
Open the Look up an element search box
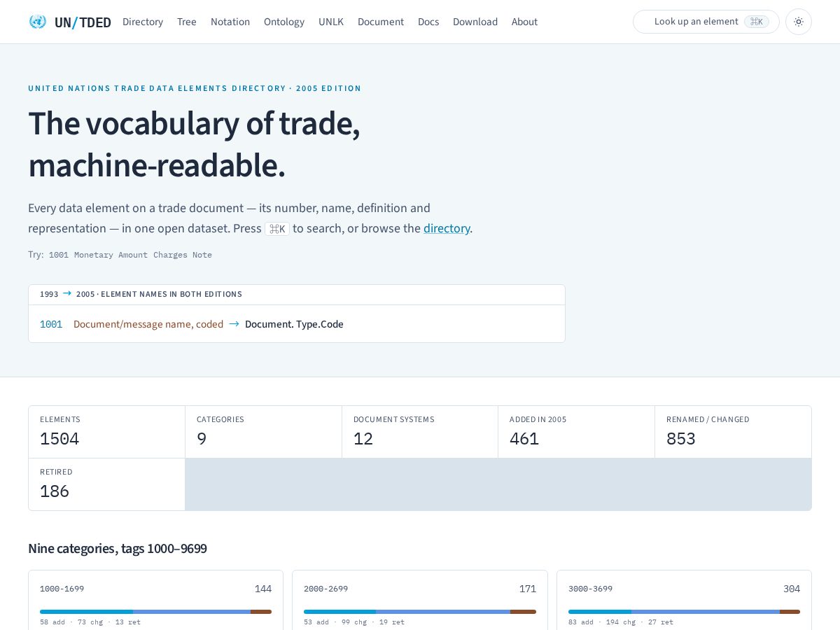(706, 22)
